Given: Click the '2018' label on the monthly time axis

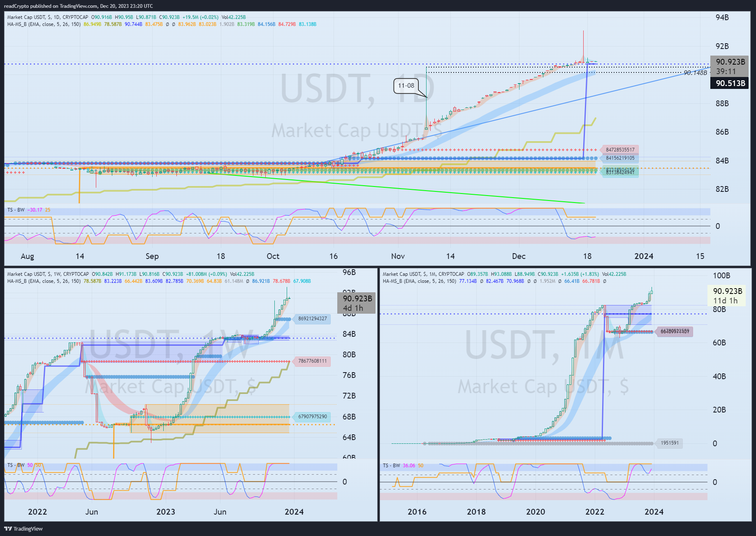Looking at the screenshot, I should pyautogui.click(x=476, y=512).
